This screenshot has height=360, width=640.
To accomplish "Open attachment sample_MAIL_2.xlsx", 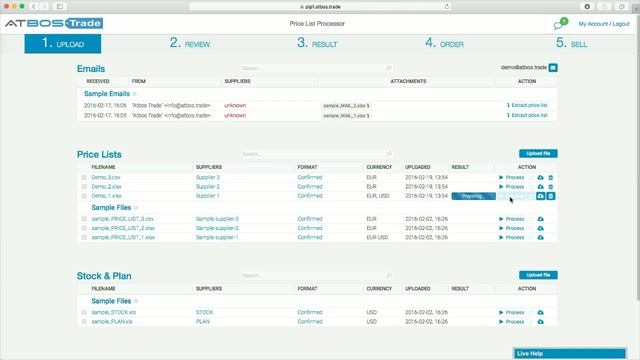I will click(346, 106).
